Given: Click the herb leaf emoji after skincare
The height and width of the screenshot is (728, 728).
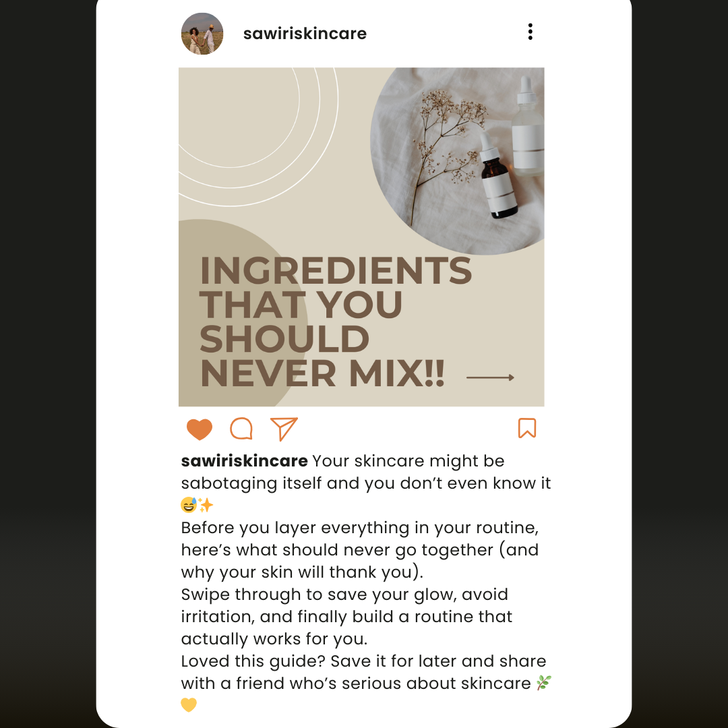Looking at the screenshot, I should coord(544,682).
